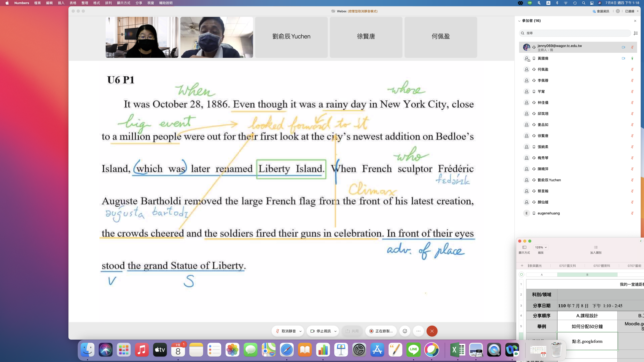The width and height of the screenshot is (644, 362).
Task: Open the 加入類別 categories icon in Numbers
Action: click(x=596, y=247)
